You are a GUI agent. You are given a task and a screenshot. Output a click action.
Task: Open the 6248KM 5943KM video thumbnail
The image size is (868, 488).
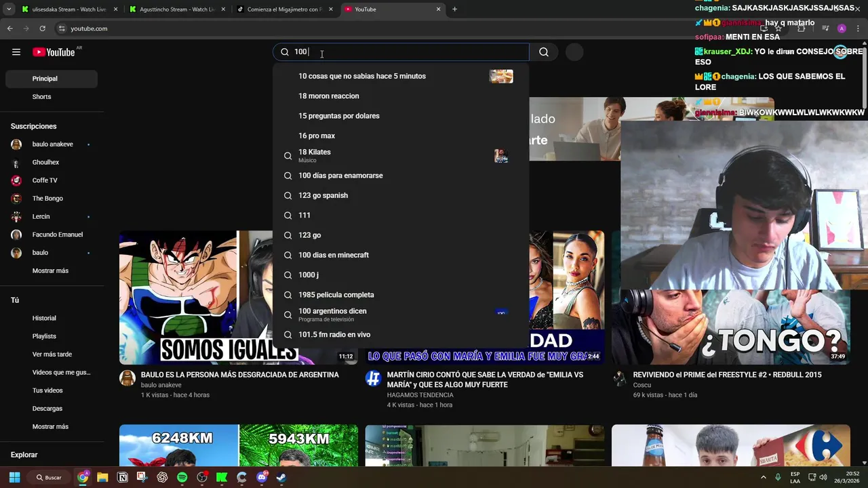pyautogui.click(x=239, y=445)
